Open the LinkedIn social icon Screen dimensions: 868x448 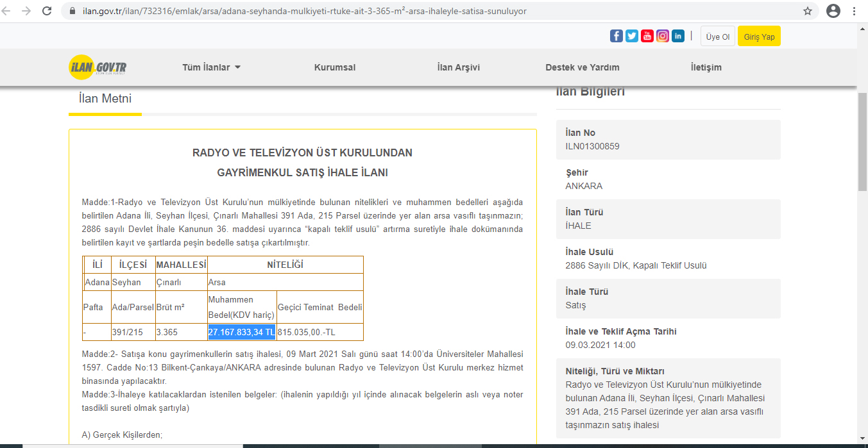click(x=678, y=37)
